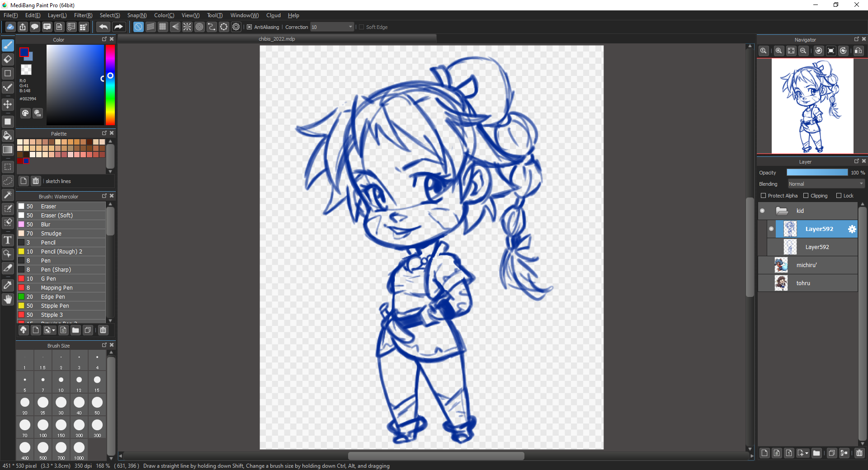The height and width of the screenshot is (470, 868).
Task: Pick brush size 50
Action: point(97,404)
